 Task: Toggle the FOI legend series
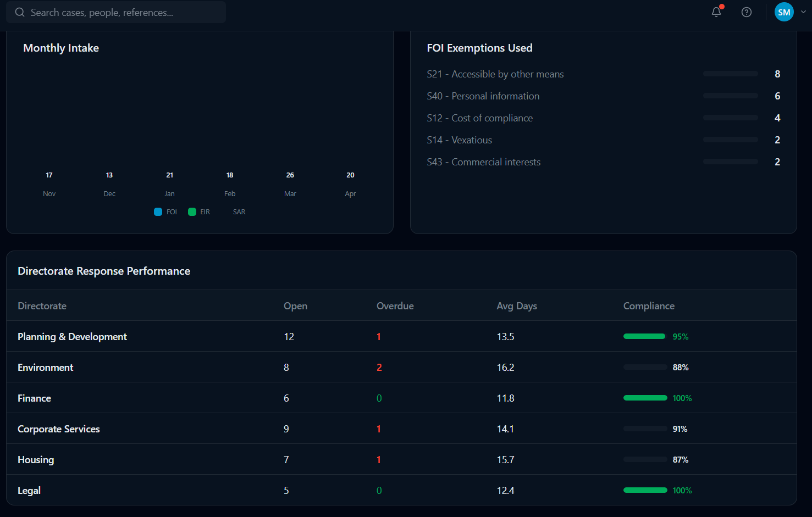pyautogui.click(x=165, y=212)
